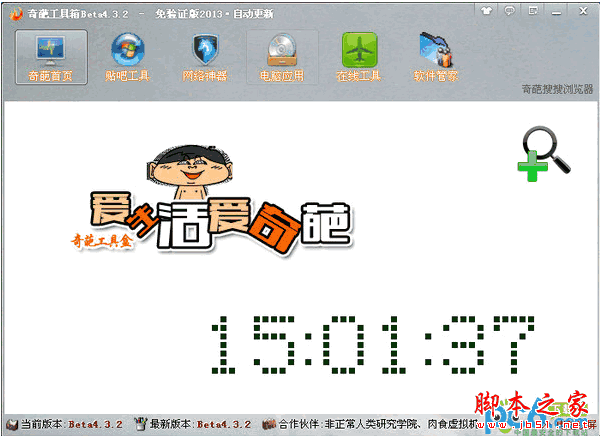Click the cartoon boy mascot image
Viewport: 600px width, 436px height.
pyautogui.click(x=190, y=171)
